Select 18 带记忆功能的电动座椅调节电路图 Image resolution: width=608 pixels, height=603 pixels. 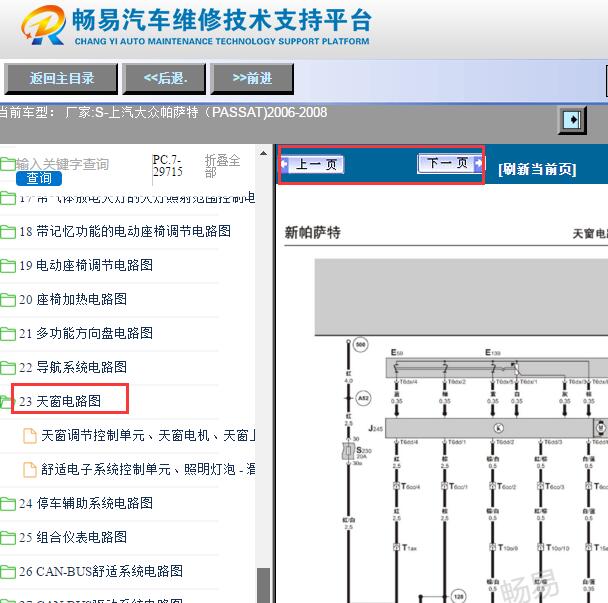[x=125, y=232]
